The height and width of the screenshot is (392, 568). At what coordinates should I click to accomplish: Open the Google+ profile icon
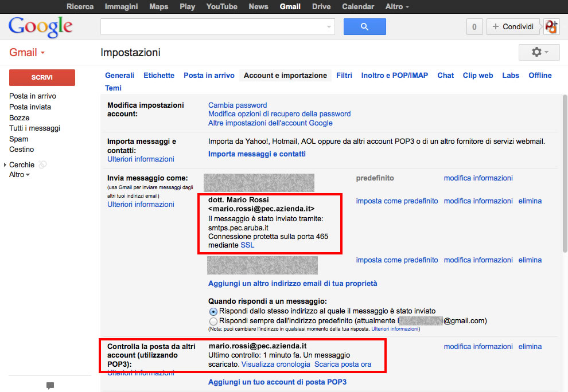(x=551, y=26)
